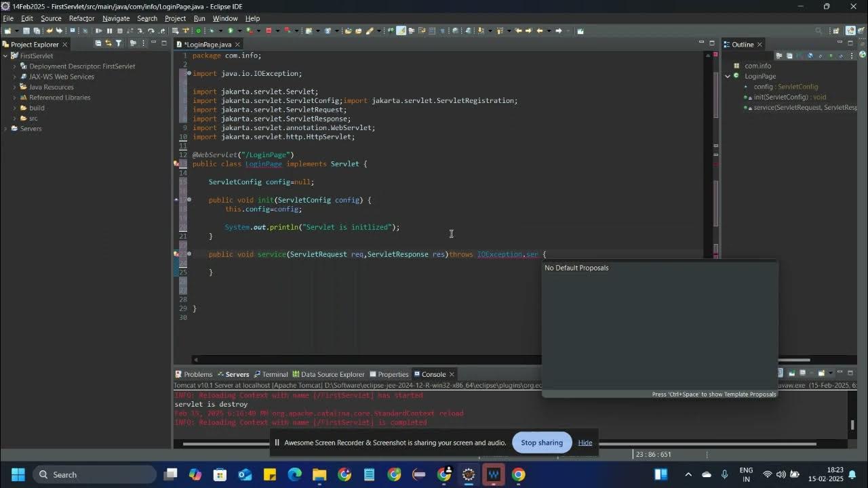Open the red Chrome icon in taskbar
The height and width of the screenshot is (488, 868).
coord(518,474)
